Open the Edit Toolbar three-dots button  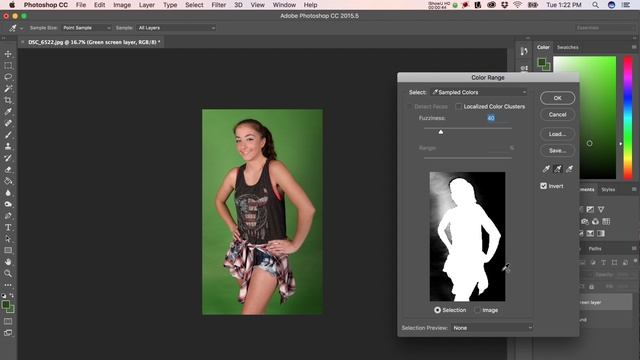(x=8, y=285)
